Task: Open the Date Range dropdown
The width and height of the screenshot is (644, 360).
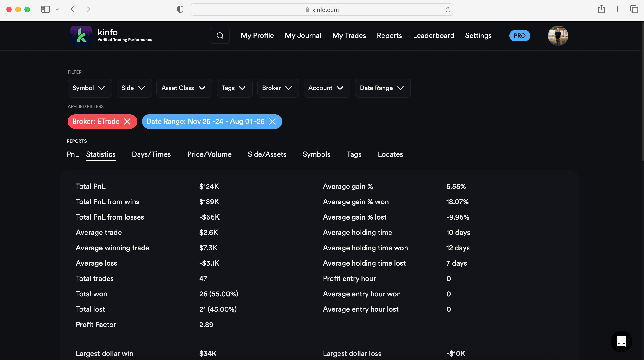Action: tap(382, 88)
